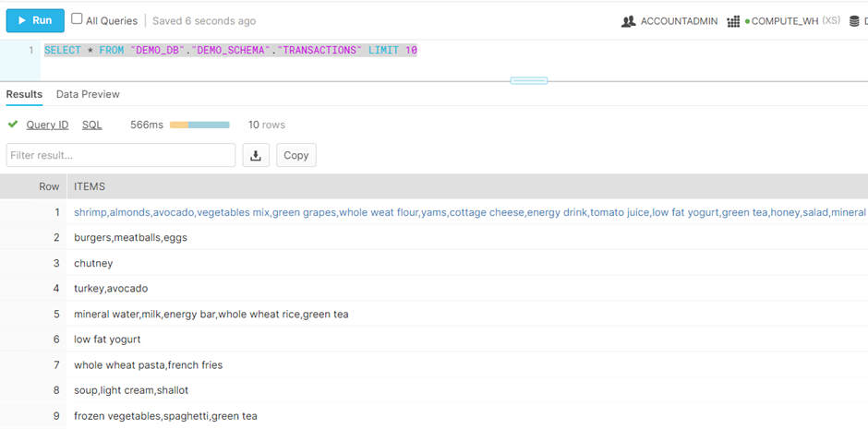Open the ACCOUNTADMIN role selector
This screenshot has height=429, width=868.
[x=679, y=21]
